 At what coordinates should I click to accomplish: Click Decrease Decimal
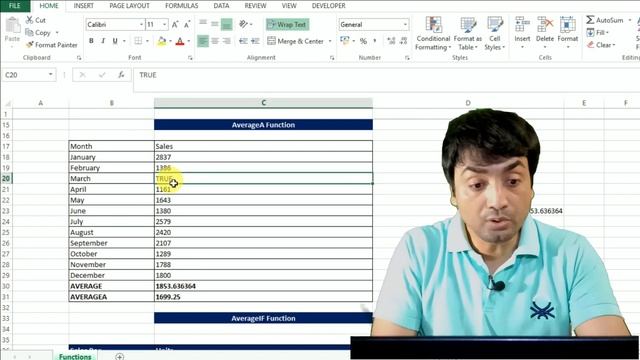[403, 41]
